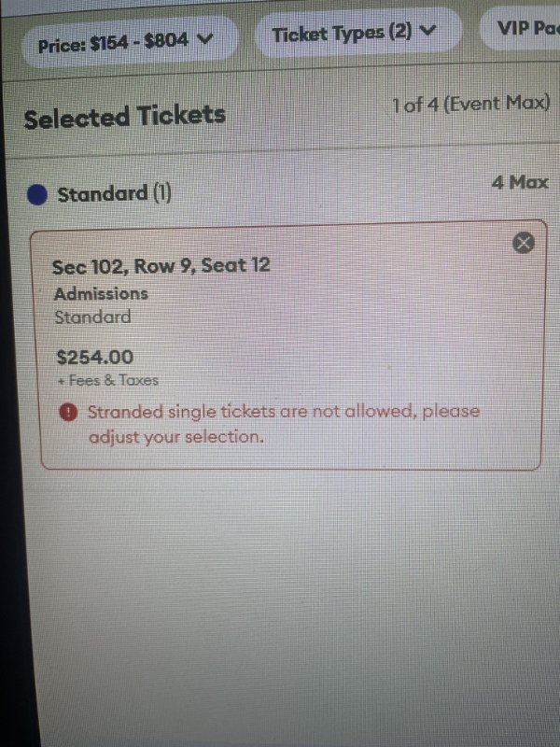Click the chevron beside Ticket Types (2)
The image size is (560, 747).
point(428,31)
